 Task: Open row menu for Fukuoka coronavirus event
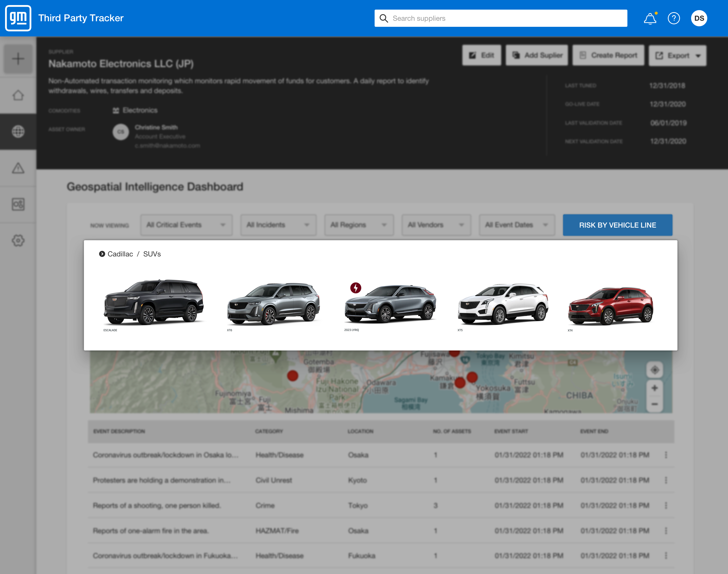[666, 556]
